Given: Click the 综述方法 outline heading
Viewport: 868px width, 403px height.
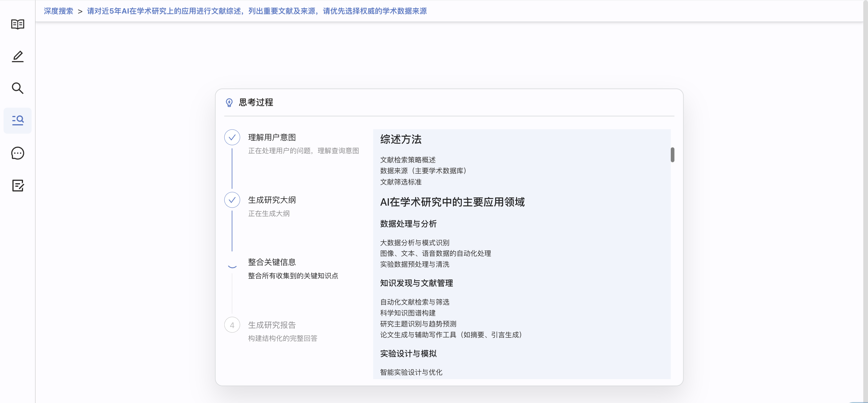Looking at the screenshot, I should 401,139.
